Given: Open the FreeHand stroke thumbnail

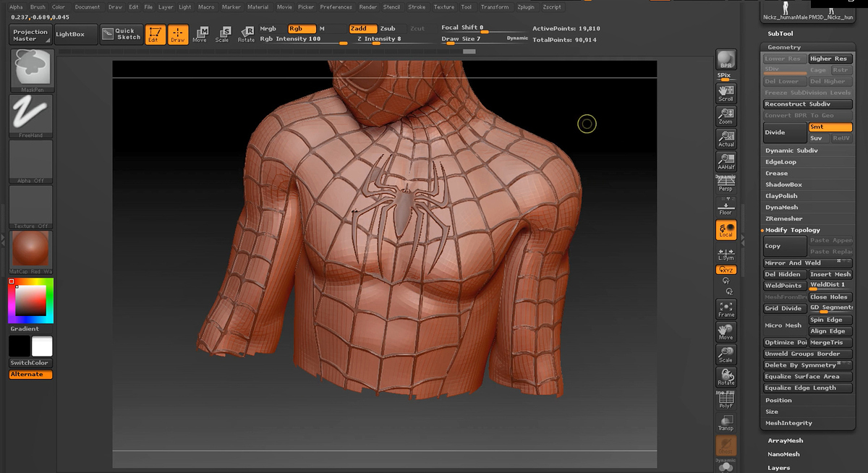Looking at the screenshot, I should click(x=32, y=116).
